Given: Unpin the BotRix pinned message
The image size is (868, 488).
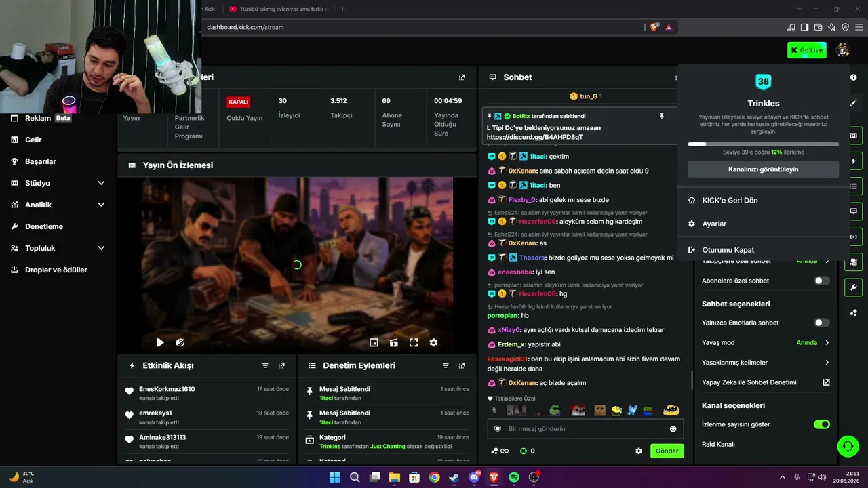Looking at the screenshot, I should 662,117.
